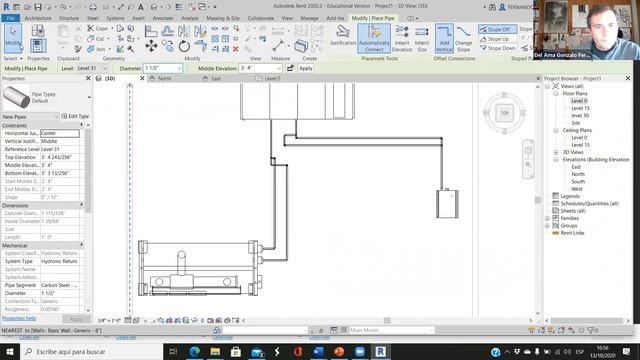Open the Justification tool

tap(343, 35)
